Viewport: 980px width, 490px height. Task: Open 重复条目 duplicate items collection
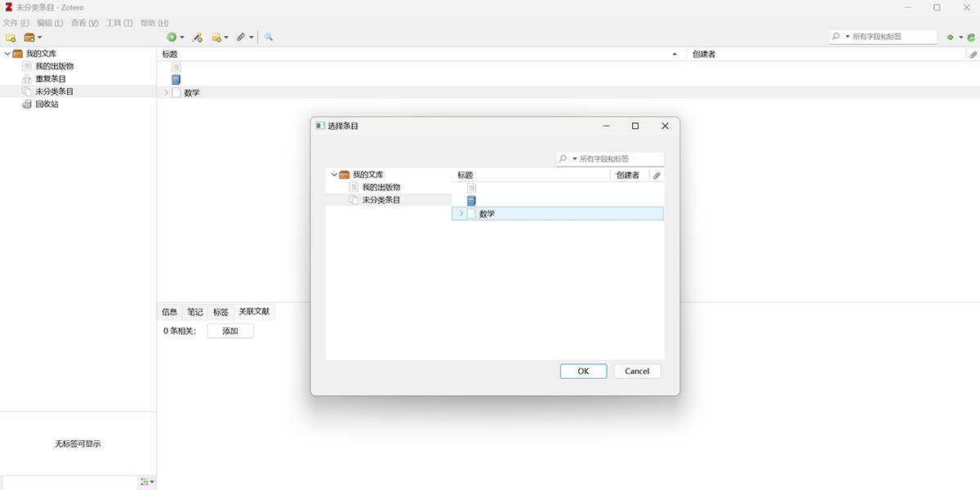49,78
